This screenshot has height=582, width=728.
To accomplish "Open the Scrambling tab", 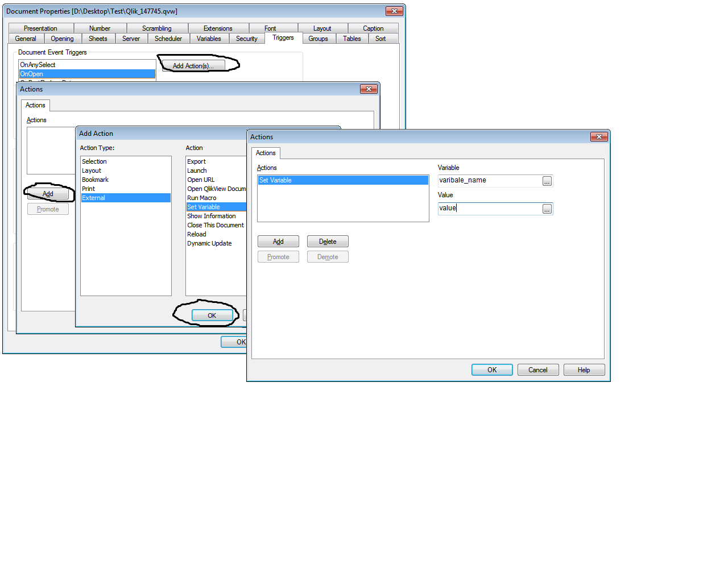I will 157,28.
